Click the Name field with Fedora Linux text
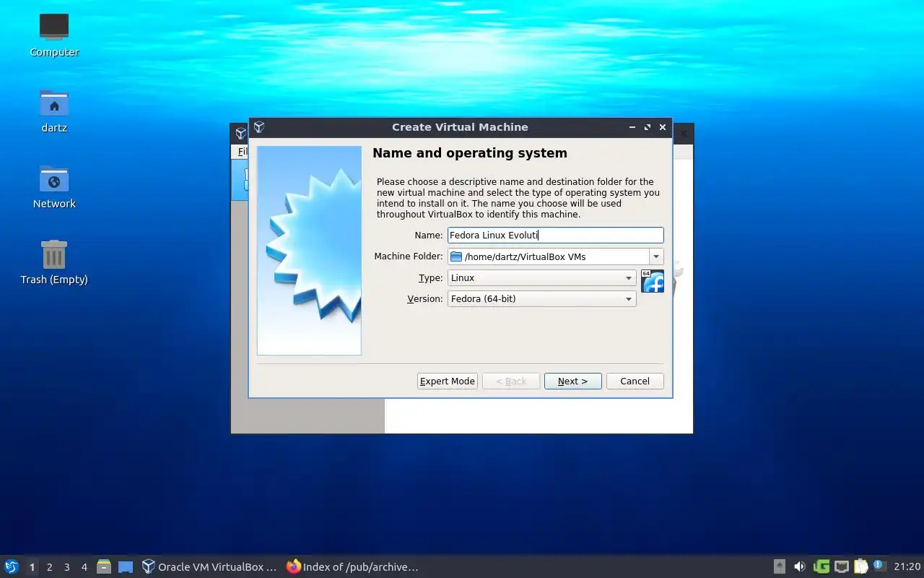Screen dimensions: 924x578 555,236
